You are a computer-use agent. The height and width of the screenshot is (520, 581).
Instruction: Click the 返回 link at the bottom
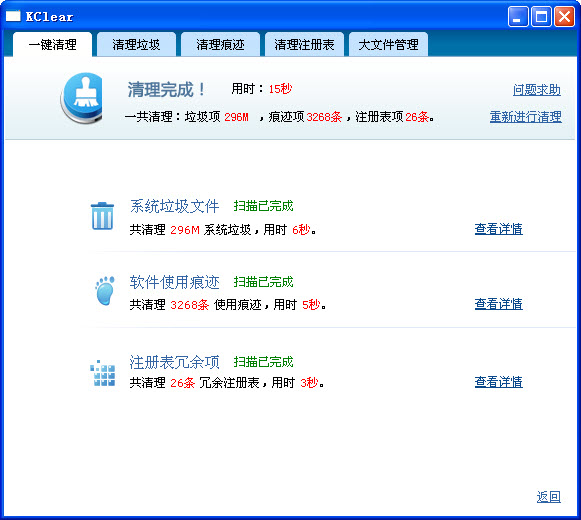click(x=549, y=497)
